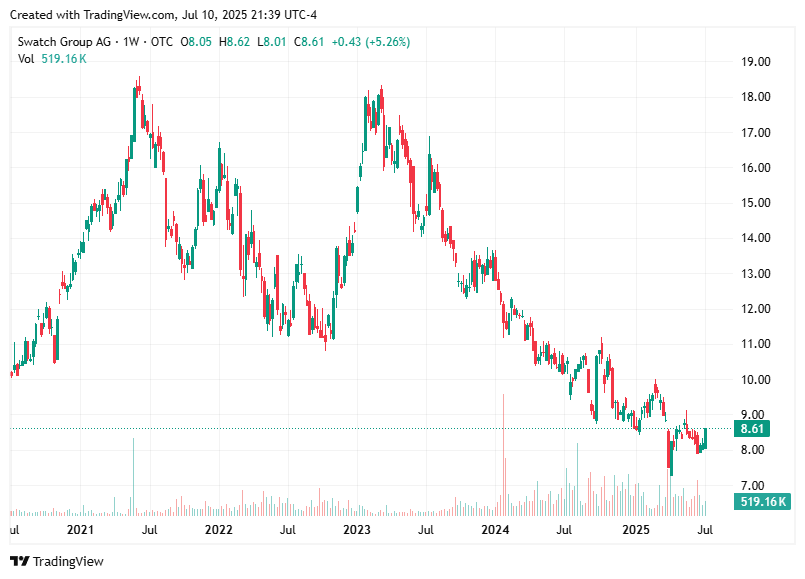Image resolution: width=805 pixels, height=579 pixels.
Task: Click the 16.00 price axis label
Action: coord(756,168)
